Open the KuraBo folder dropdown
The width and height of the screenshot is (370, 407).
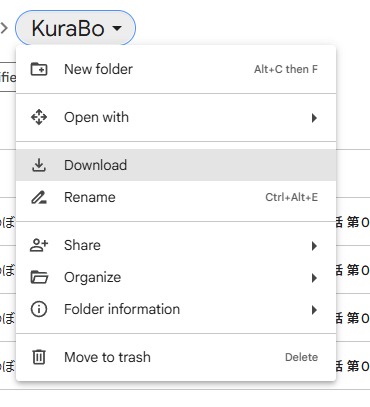tap(76, 28)
